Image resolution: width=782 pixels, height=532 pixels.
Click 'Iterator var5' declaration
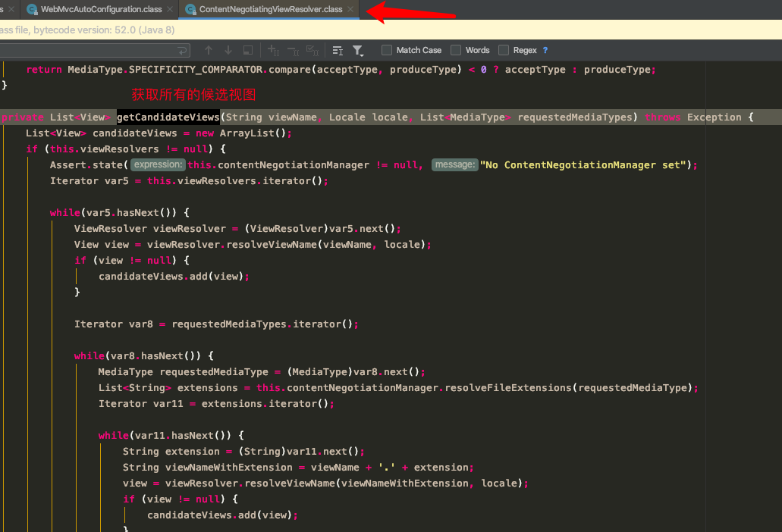click(90, 181)
